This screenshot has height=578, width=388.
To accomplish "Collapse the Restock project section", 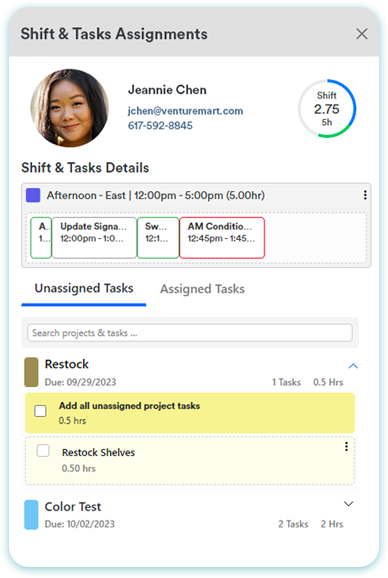I will click(353, 366).
